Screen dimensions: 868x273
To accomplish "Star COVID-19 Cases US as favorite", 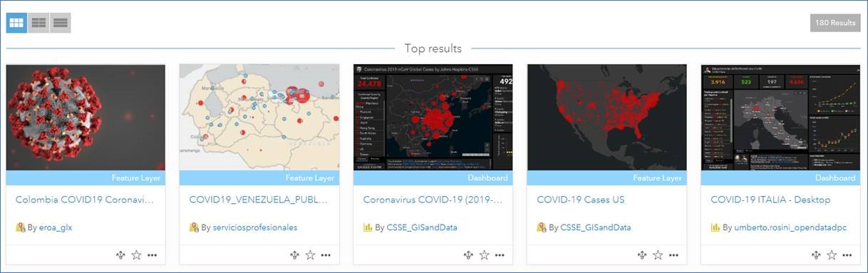I will point(658,255).
